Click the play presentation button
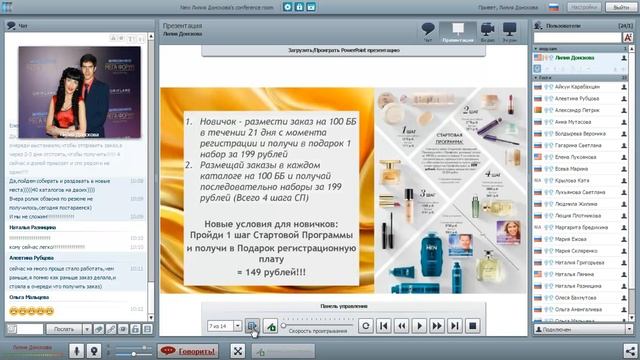The height and width of the screenshot is (360, 640). tap(419, 326)
